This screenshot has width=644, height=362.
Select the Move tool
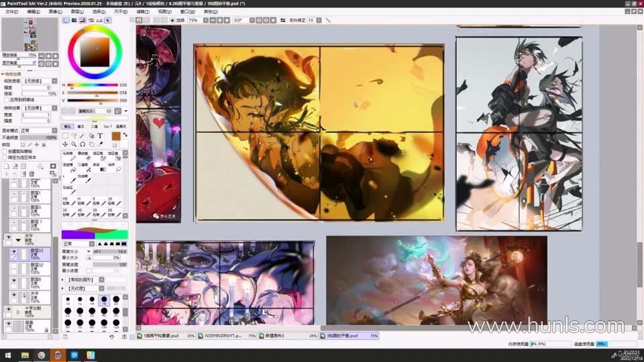pyautogui.click(x=65, y=145)
